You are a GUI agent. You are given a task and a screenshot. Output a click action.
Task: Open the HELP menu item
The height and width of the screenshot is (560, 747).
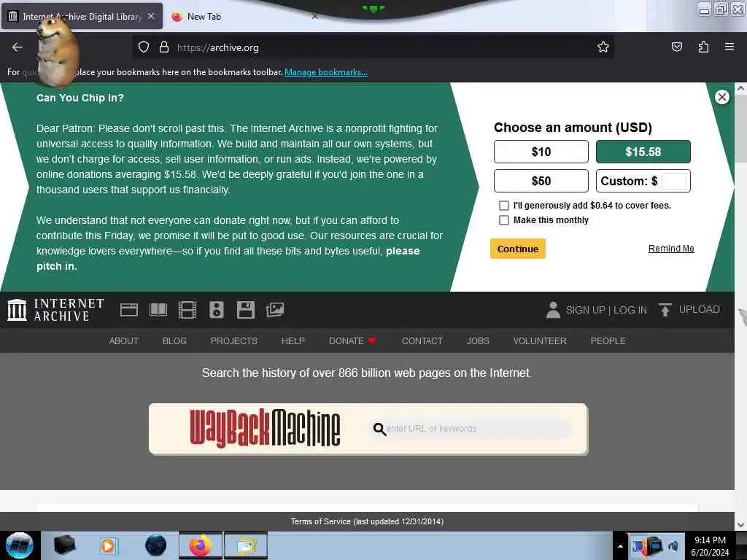click(x=293, y=341)
